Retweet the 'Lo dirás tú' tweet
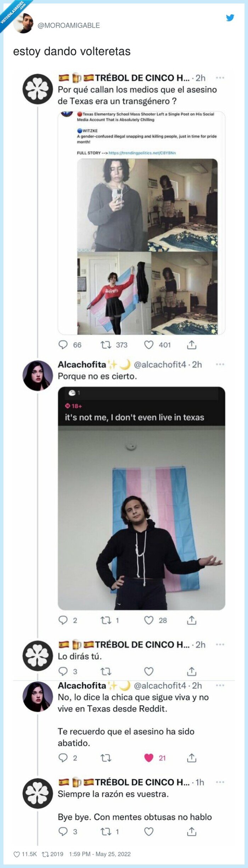 (106, 671)
